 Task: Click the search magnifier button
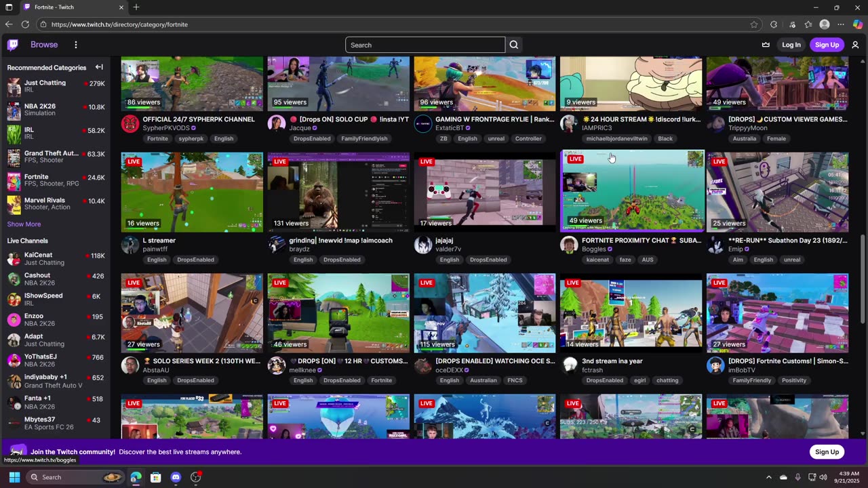514,45
